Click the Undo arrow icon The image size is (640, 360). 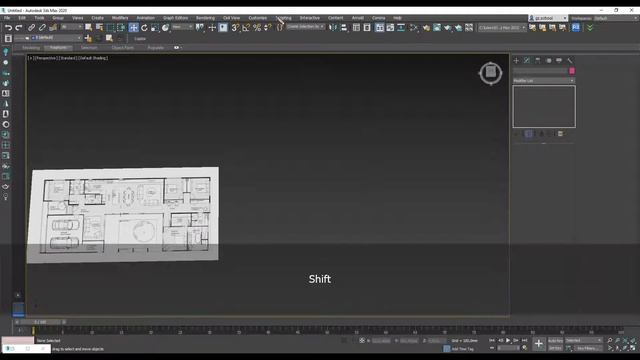pyautogui.click(x=8, y=28)
